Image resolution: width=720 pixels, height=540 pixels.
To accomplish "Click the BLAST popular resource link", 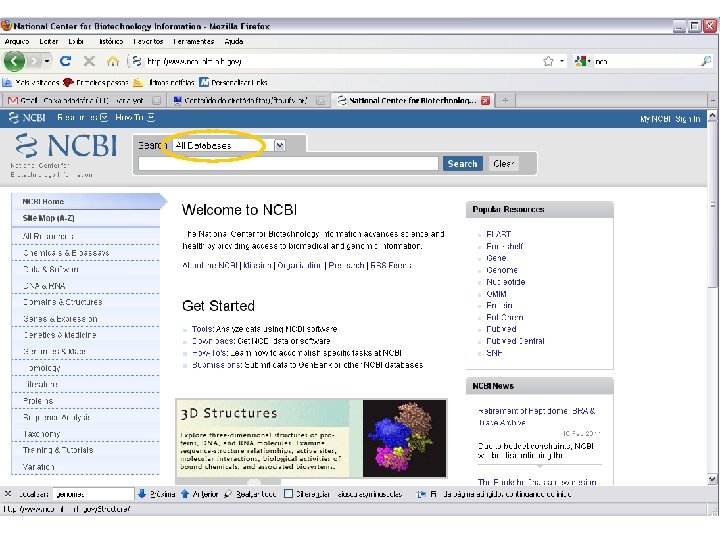I will (x=498, y=234).
